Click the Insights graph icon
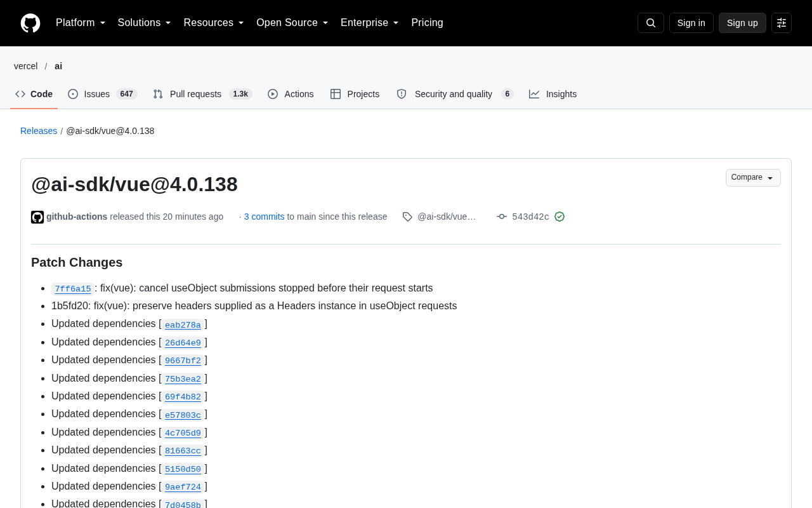 point(534,94)
